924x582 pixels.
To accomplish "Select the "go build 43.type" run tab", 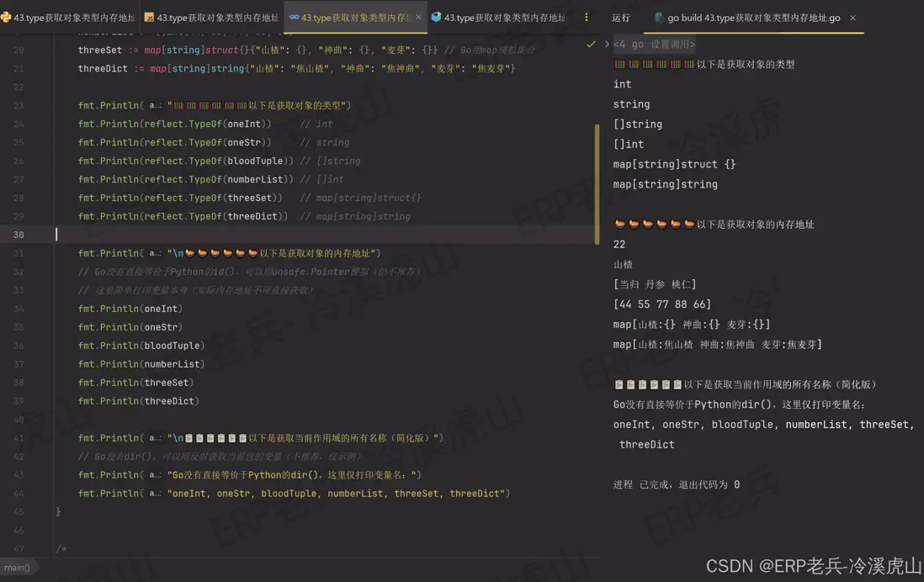I will pos(753,18).
